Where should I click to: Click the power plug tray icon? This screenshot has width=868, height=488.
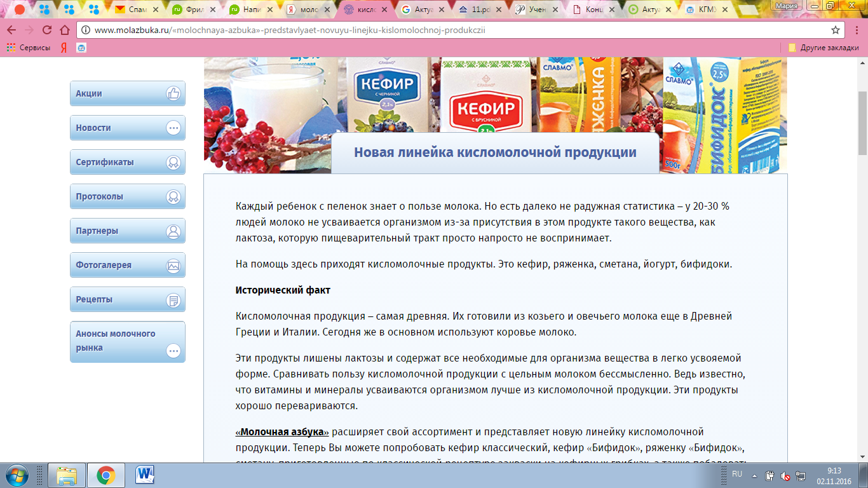tap(770, 475)
